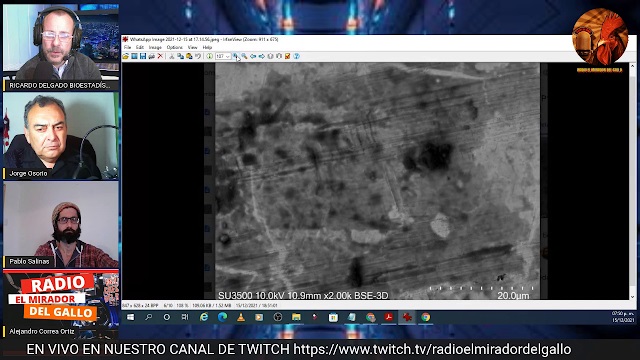Click the Print icon in the toolbar
The height and width of the screenshot is (360, 640).
pyautogui.click(x=151, y=56)
